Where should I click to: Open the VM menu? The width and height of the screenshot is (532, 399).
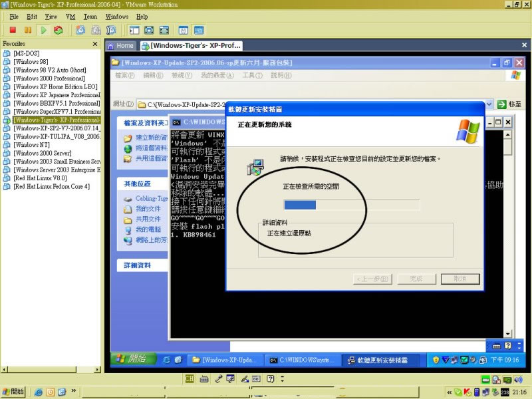(x=70, y=17)
